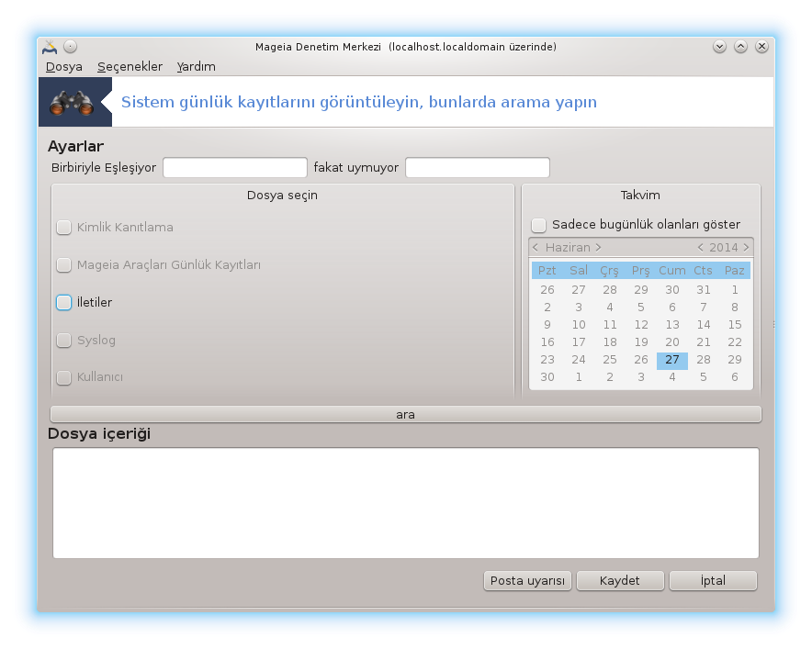Choose day 22 in the calendar
Viewport: 812px width, 649px height.
(734, 342)
